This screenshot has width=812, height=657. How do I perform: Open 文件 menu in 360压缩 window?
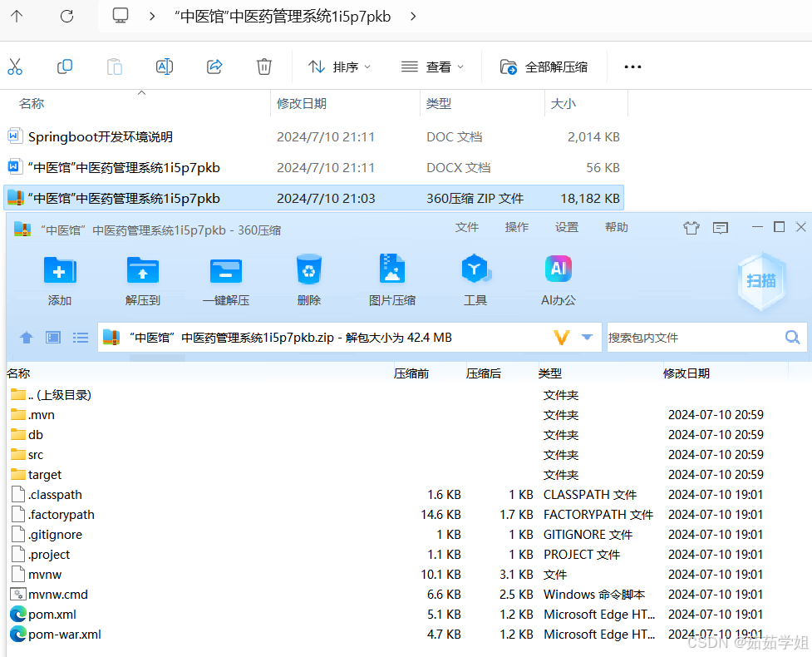pyautogui.click(x=467, y=228)
